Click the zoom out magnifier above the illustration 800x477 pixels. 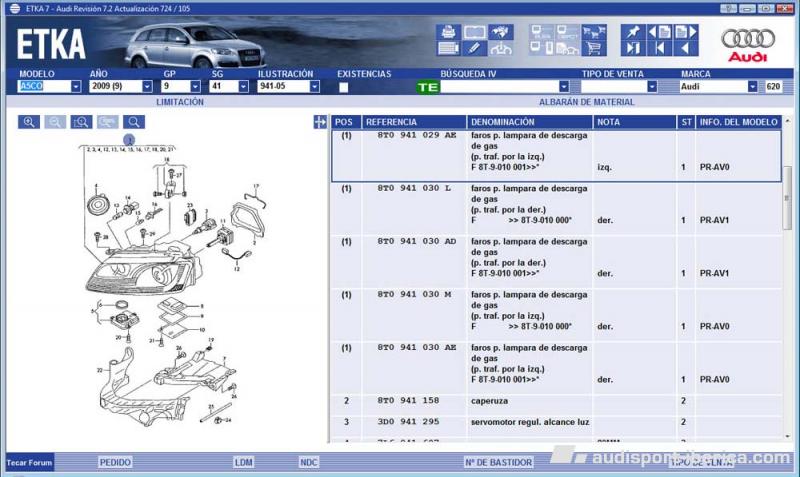[55, 122]
